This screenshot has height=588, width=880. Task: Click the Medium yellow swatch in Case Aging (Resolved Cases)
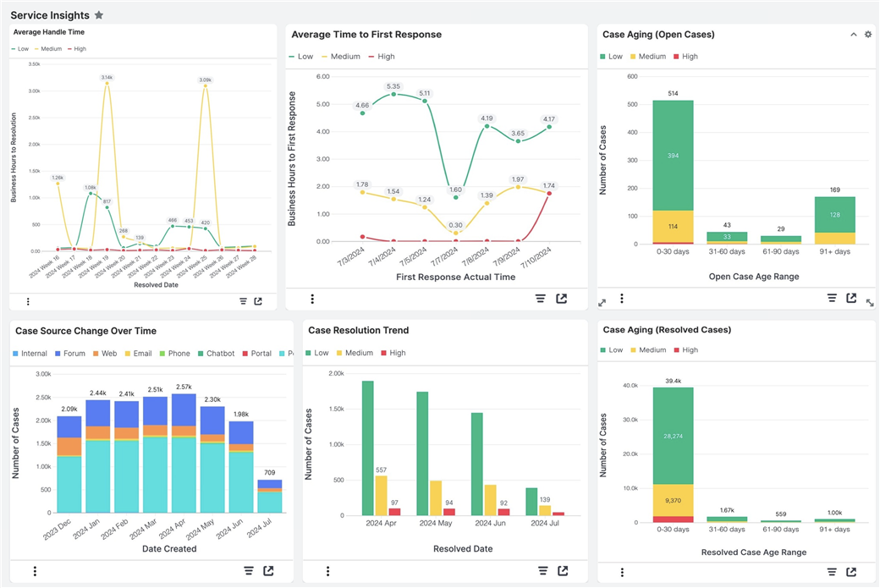[x=632, y=349]
